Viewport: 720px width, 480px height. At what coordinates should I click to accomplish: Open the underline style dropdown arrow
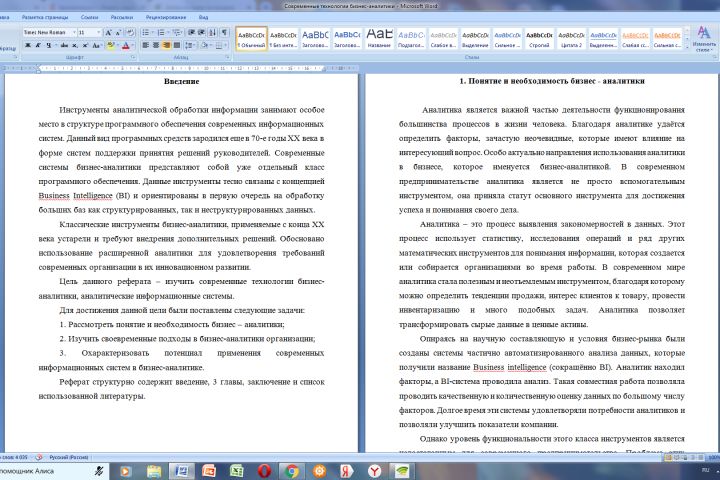tap(56, 45)
